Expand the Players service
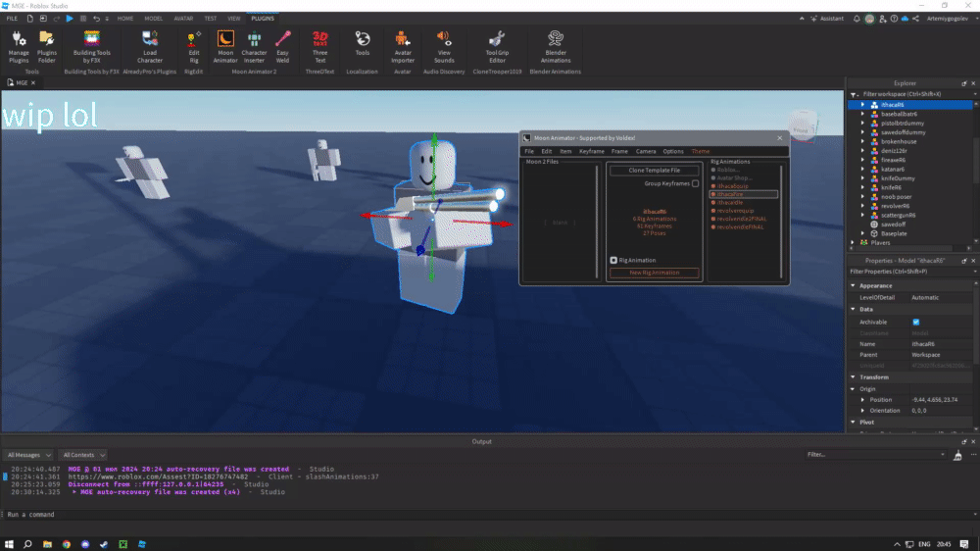980x551 pixels. [x=854, y=243]
